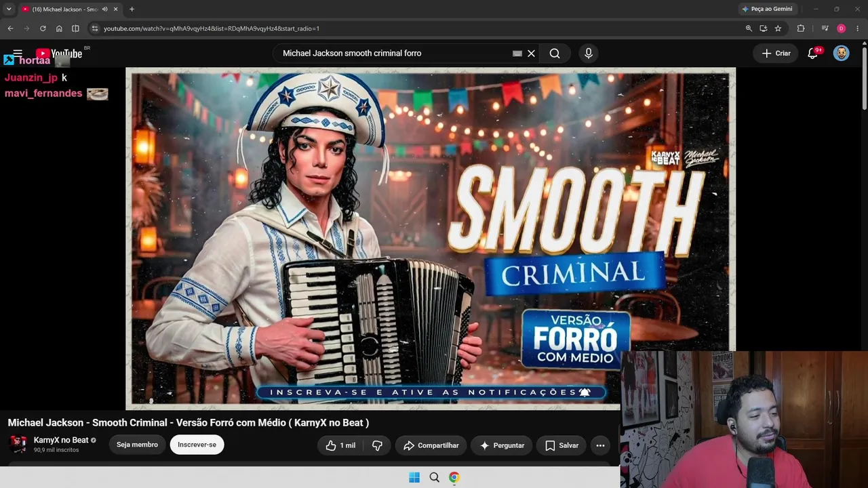
Task: Open YouTube account avatar menu
Action: click(x=842, y=54)
